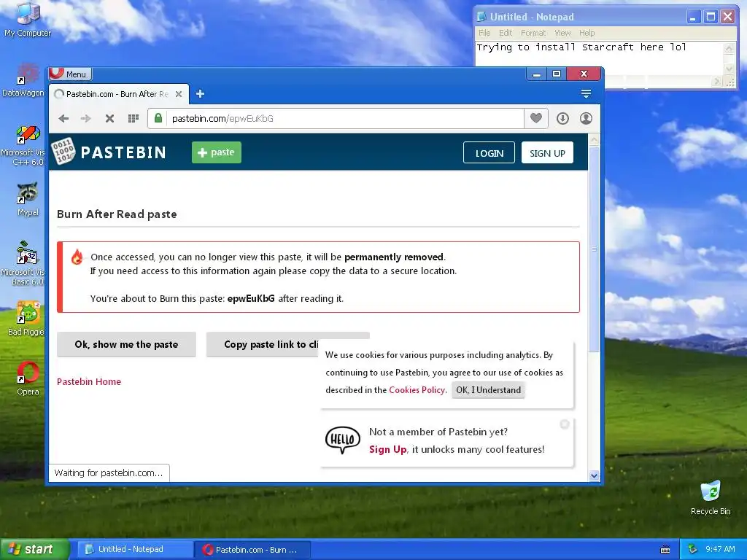747x560 pixels.
Task: Maximize the Notepad window
Action: coord(711,17)
